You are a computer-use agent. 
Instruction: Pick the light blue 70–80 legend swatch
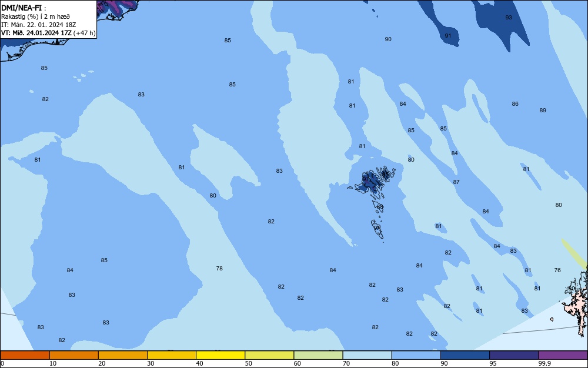pyautogui.click(x=367, y=355)
